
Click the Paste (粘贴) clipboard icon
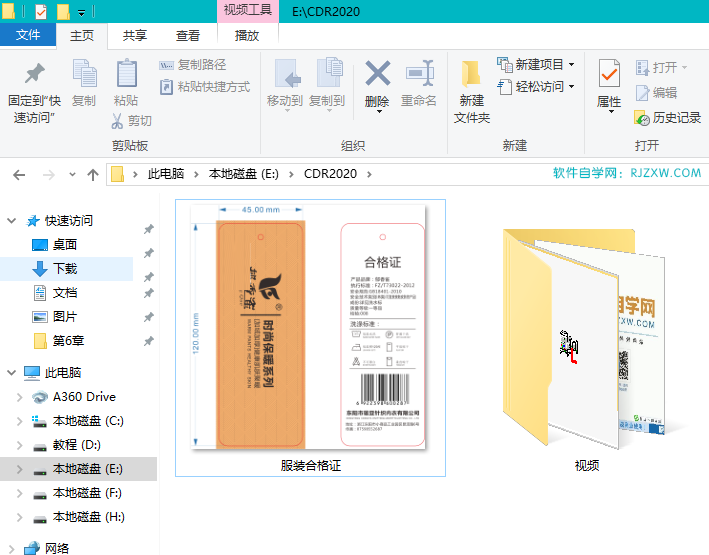126,73
